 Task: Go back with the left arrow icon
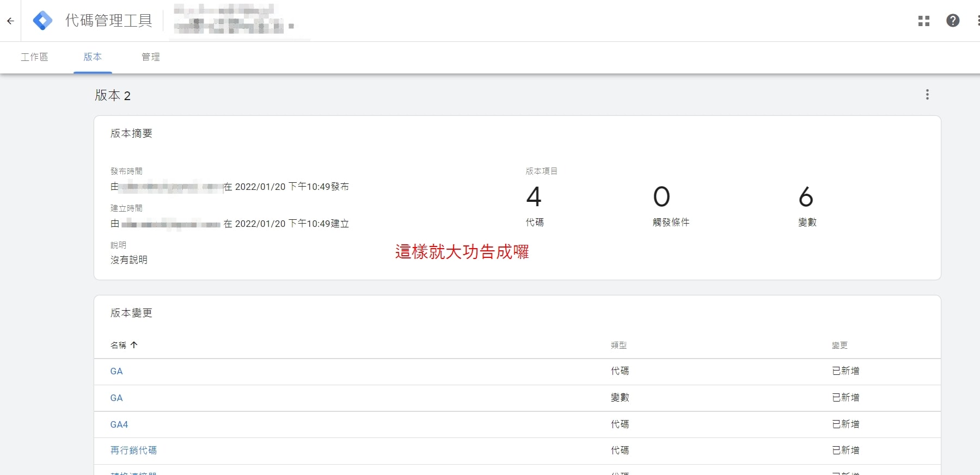click(x=10, y=21)
